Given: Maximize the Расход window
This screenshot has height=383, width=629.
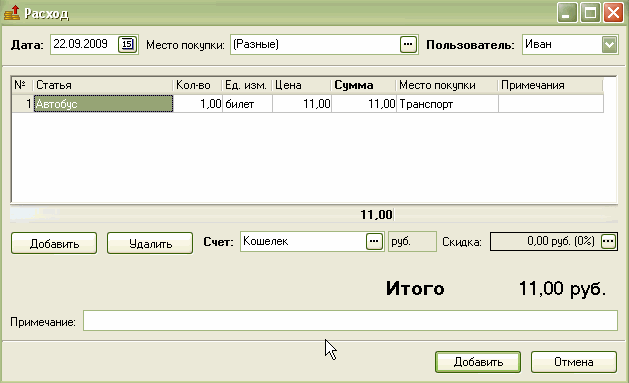Looking at the screenshot, I should click(590, 13).
